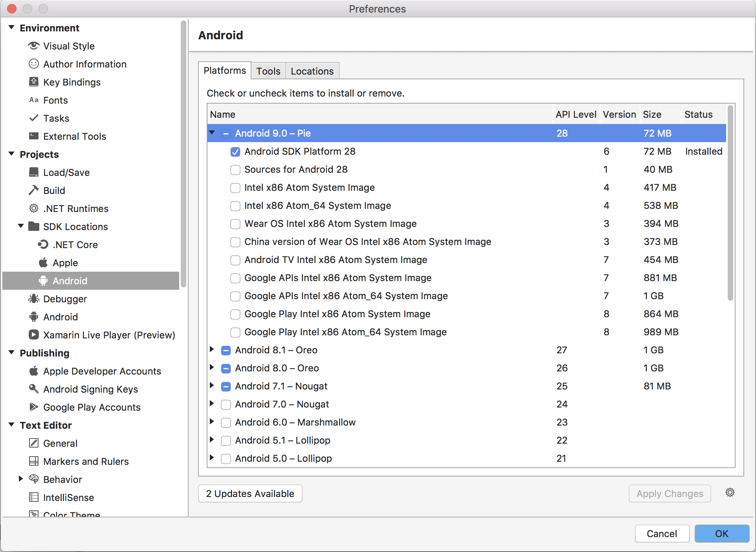Click the Apply Changes button
Image resolution: width=756 pixels, height=552 pixels.
[670, 494]
